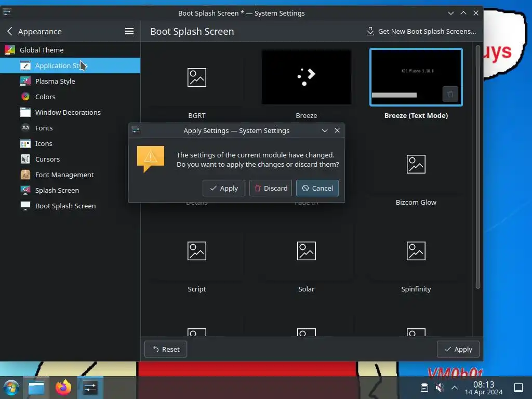The width and height of the screenshot is (532, 399).
Task: Open the Fonts settings page
Action: [70, 128]
